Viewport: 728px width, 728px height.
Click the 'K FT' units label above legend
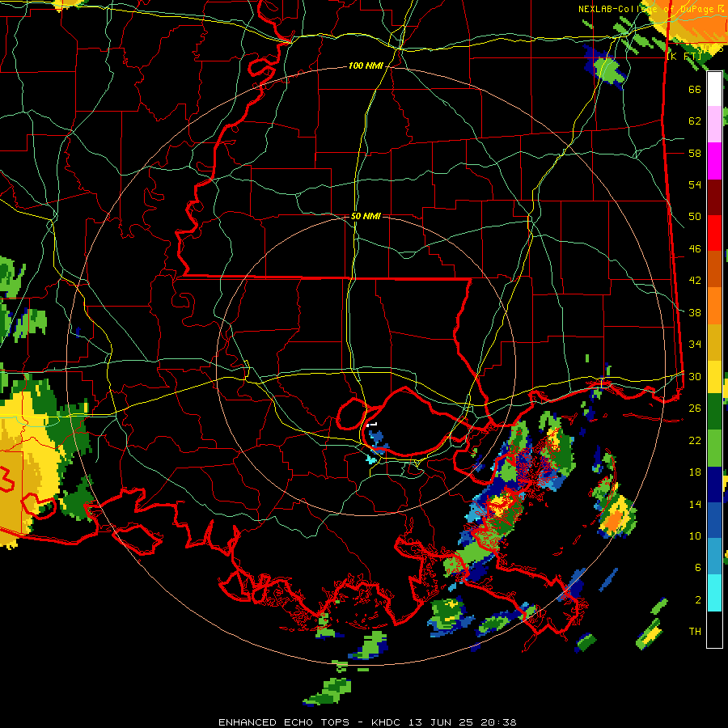[x=686, y=57]
